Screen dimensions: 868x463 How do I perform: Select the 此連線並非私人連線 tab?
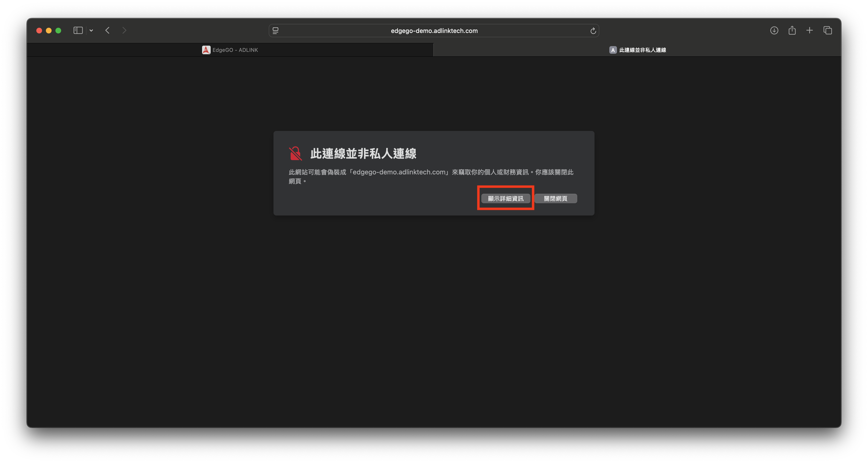[637, 50]
